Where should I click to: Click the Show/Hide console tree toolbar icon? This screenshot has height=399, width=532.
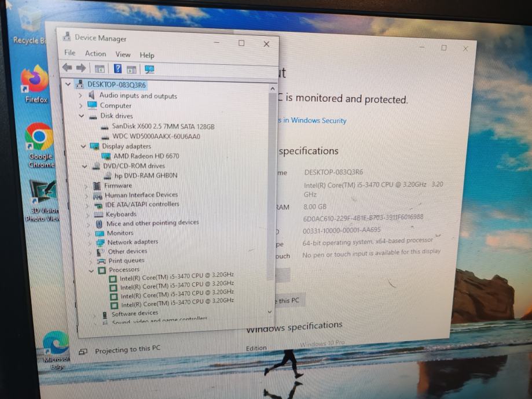coord(100,69)
